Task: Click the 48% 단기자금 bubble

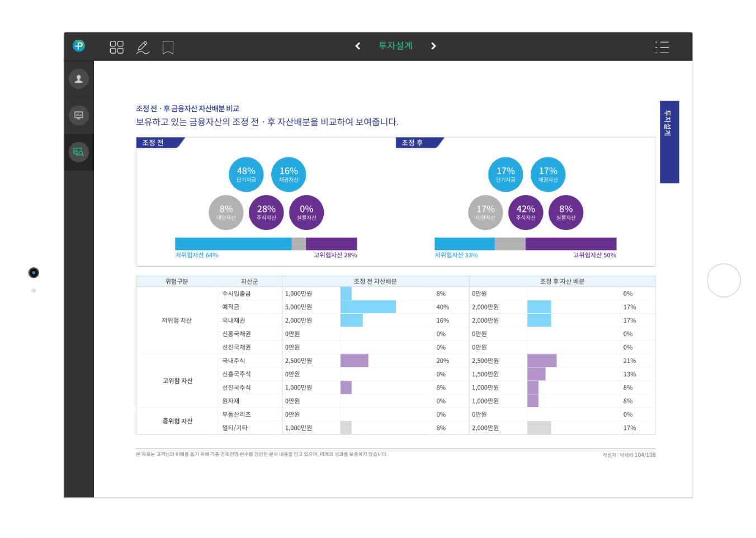Action: (246, 174)
